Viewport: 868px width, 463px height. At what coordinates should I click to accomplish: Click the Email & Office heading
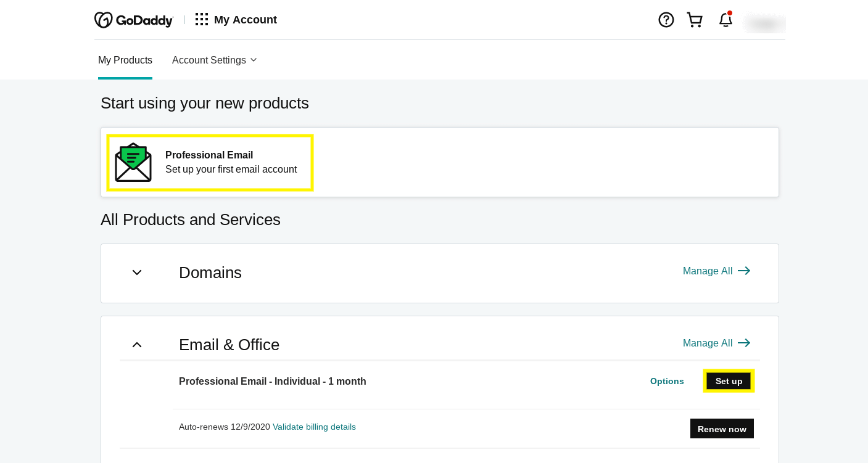(x=229, y=345)
